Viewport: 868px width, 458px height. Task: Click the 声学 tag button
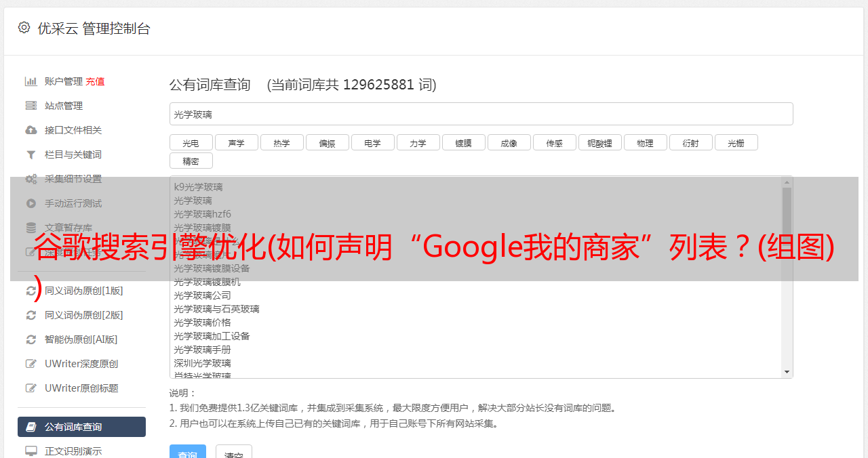pos(237,142)
